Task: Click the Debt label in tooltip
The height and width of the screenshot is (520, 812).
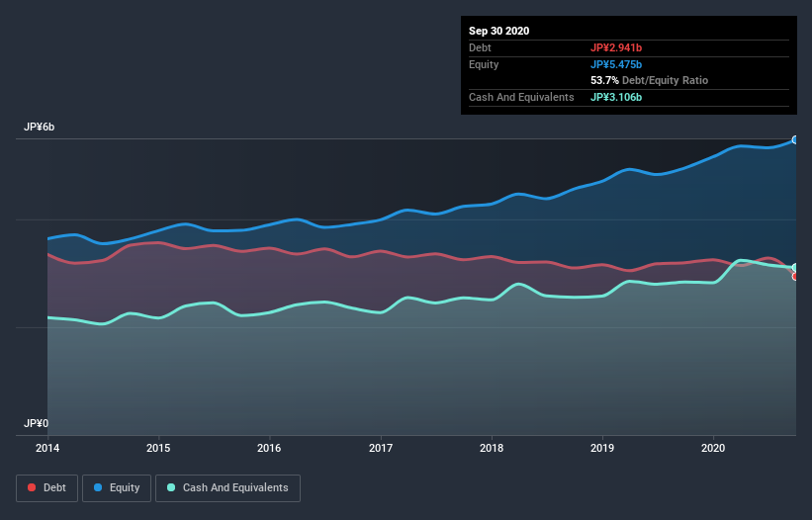Action: click(480, 47)
